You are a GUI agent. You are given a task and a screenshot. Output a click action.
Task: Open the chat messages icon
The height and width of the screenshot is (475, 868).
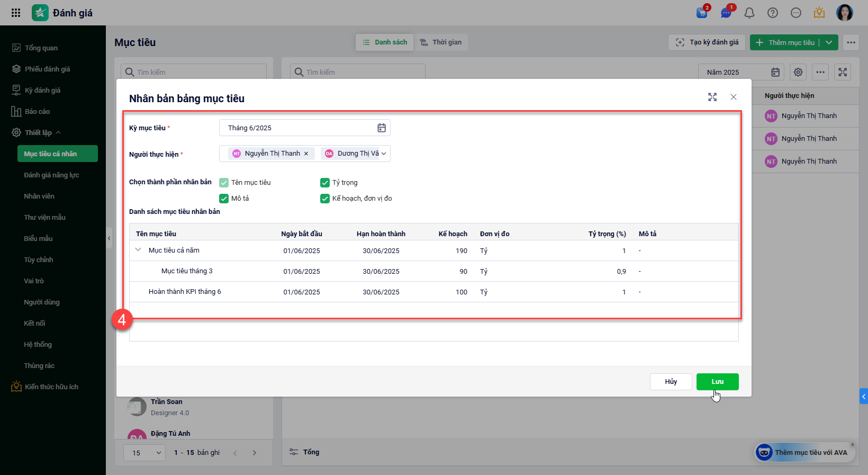726,13
